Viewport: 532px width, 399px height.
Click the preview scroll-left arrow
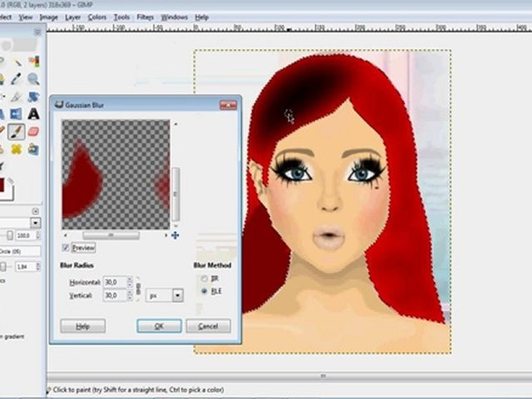coord(65,235)
